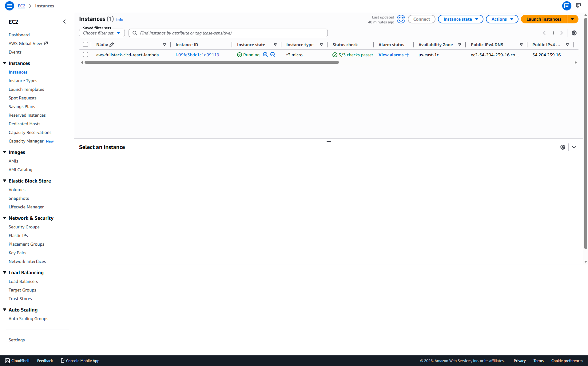Image resolution: width=588 pixels, height=366 pixels.
Task: Sort by Public IPv4 DNS arrow
Action: pyautogui.click(x=521, y=45)
